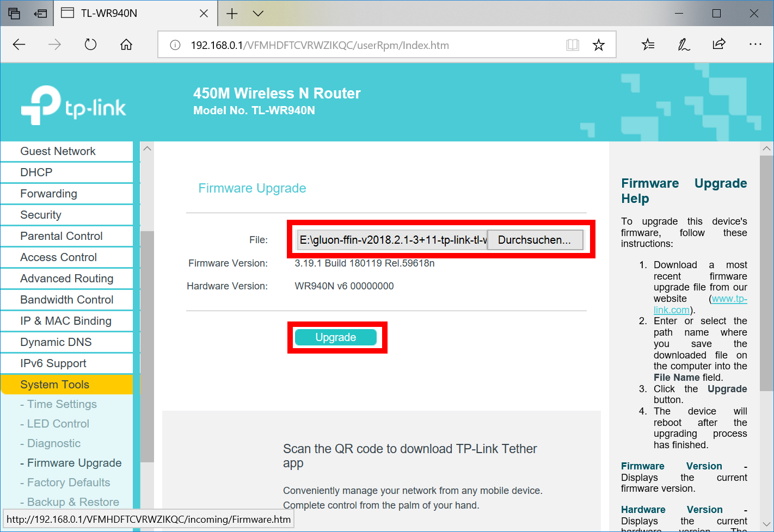774x532 pixels.
Task: Open Forwarding menu
Action: [x=67, y=194]
